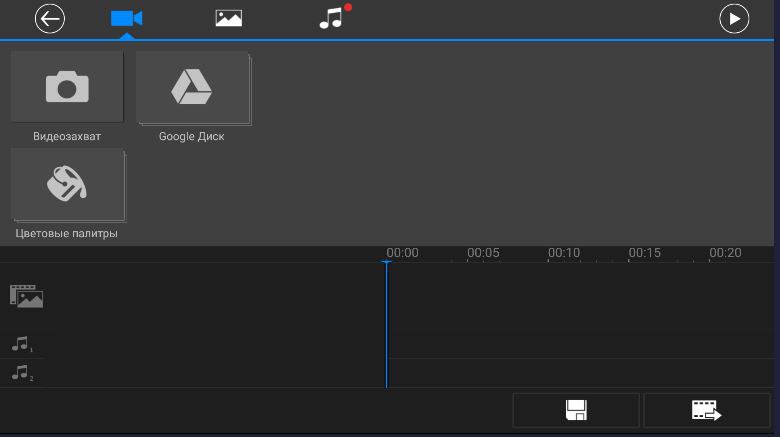Click the 00:10 mark on timeline ruler

(x=564, y=253)
